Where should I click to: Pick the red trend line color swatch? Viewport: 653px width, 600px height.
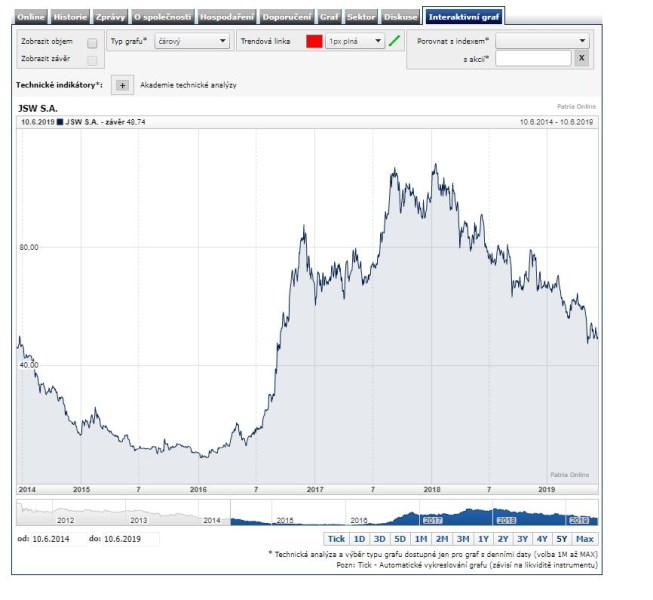[x=314, y=41]
